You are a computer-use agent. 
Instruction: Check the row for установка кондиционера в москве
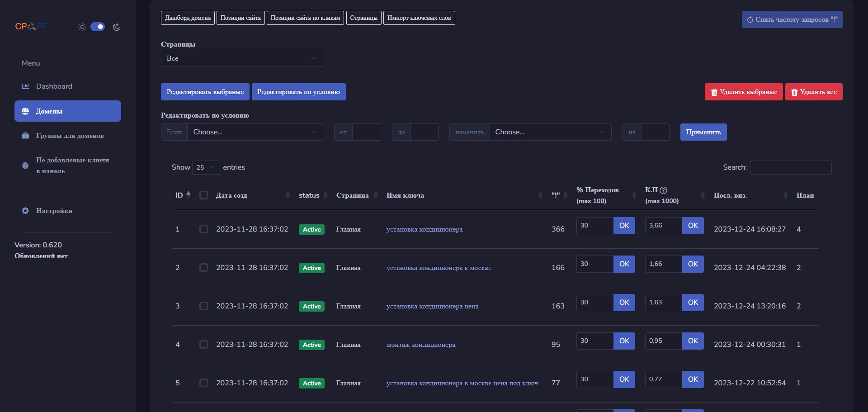(204, 268)
